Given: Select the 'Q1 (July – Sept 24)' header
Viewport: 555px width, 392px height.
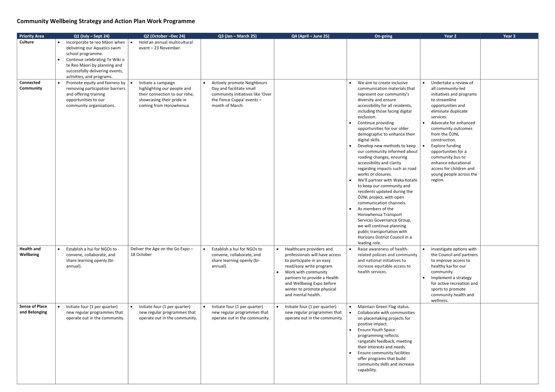Looking at the screenshot, I should [x=92, y=36].
